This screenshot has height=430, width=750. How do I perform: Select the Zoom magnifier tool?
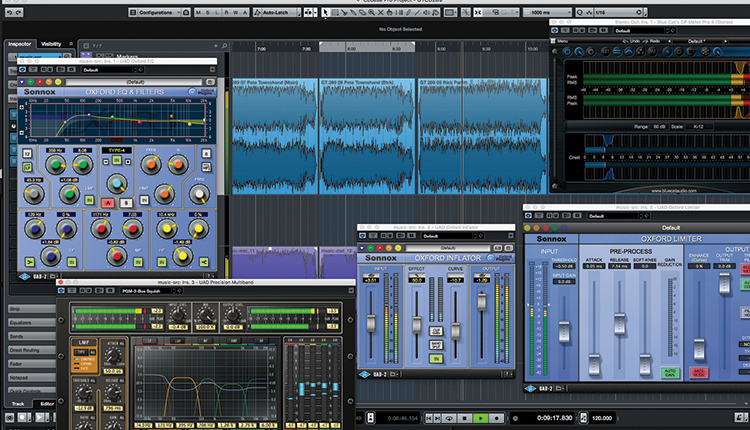click(x=372, y=12)
